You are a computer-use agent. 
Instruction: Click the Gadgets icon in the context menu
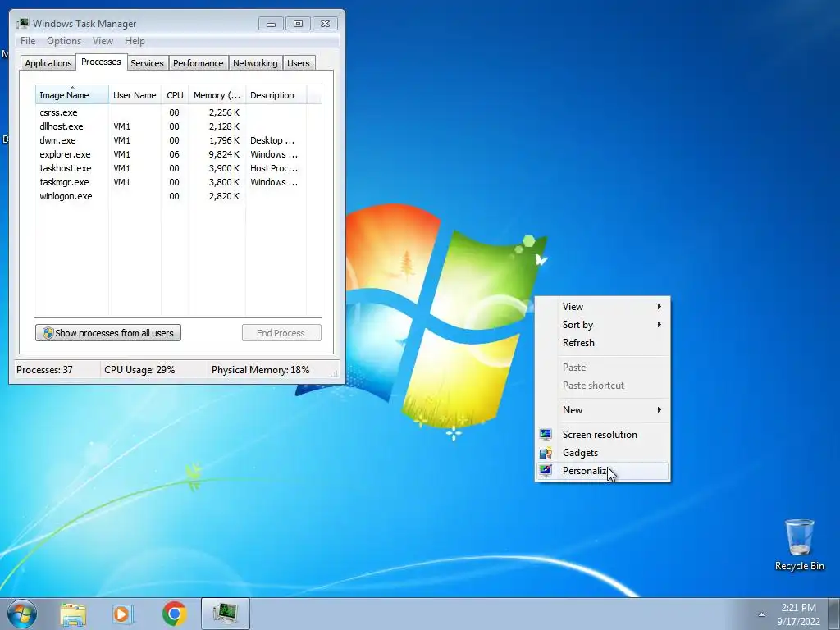click(546, 453)
